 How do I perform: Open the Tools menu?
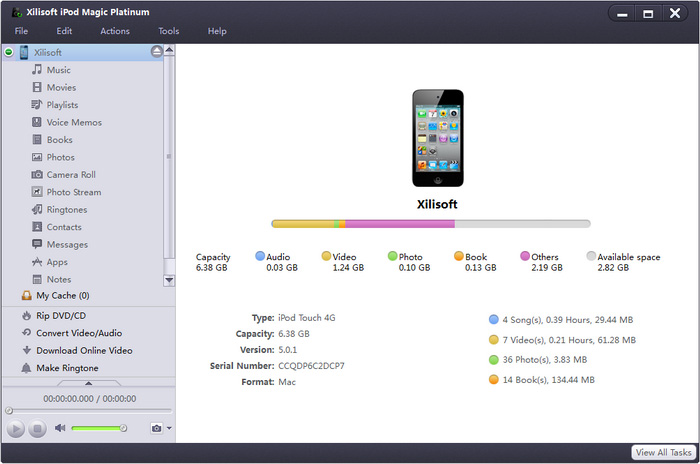(169, 31)
